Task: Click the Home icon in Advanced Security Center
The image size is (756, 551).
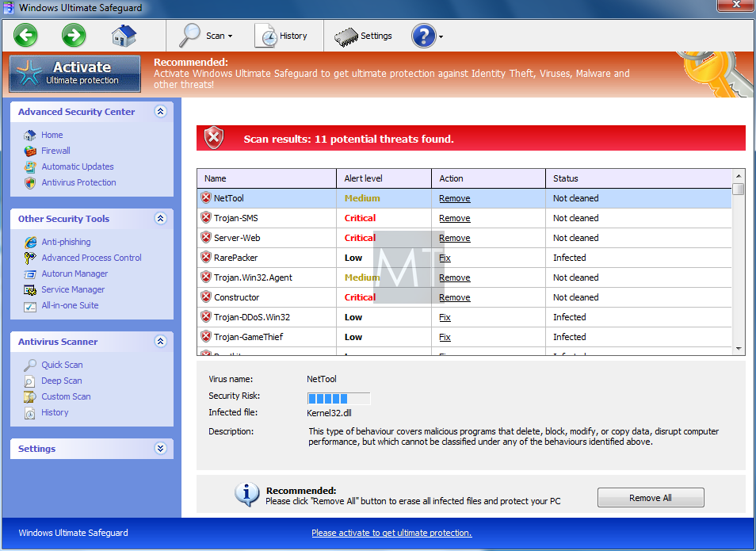Action: coord(30,135)
